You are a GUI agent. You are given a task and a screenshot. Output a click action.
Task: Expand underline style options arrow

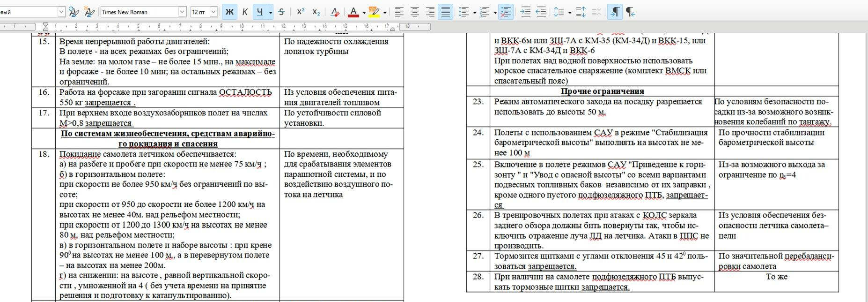(270, 12)
